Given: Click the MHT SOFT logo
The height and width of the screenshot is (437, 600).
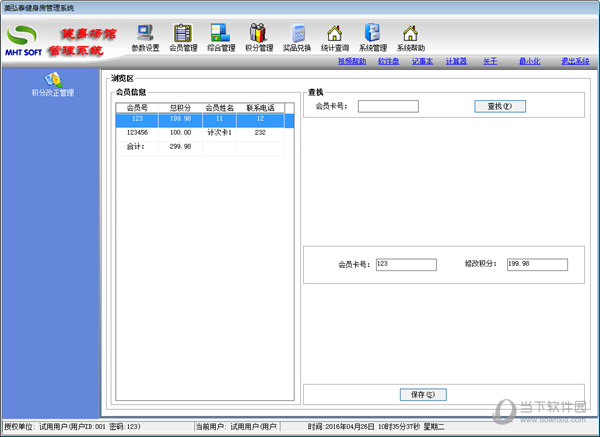Looking at the screenshot, I should (23, 41).
